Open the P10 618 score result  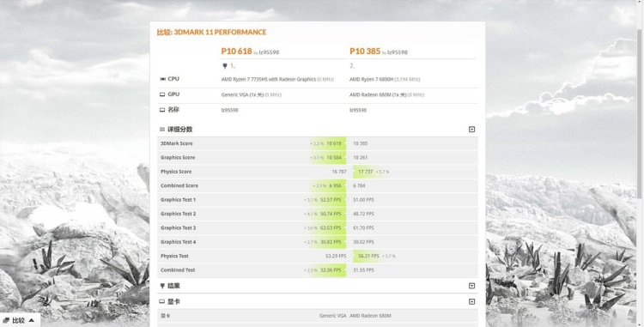click(x=236, y=51)
